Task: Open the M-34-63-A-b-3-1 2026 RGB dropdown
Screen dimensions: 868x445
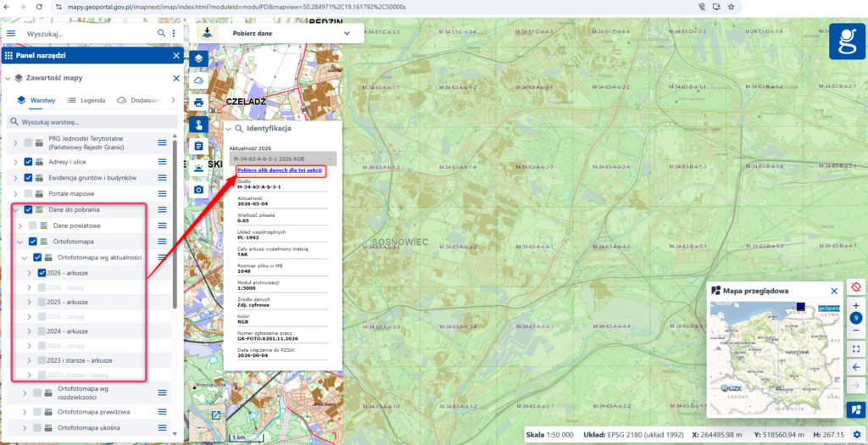Action: pyautogui.click(x=282, y=159)
